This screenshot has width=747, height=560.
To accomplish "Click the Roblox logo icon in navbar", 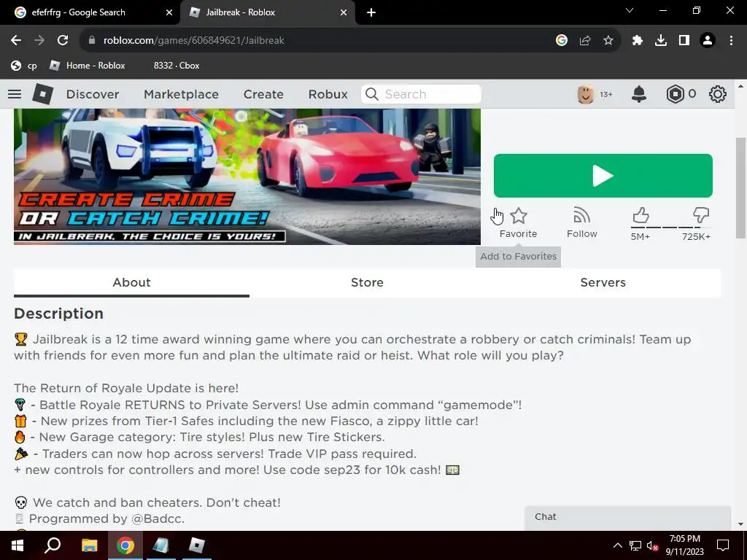I will point(42,94).
